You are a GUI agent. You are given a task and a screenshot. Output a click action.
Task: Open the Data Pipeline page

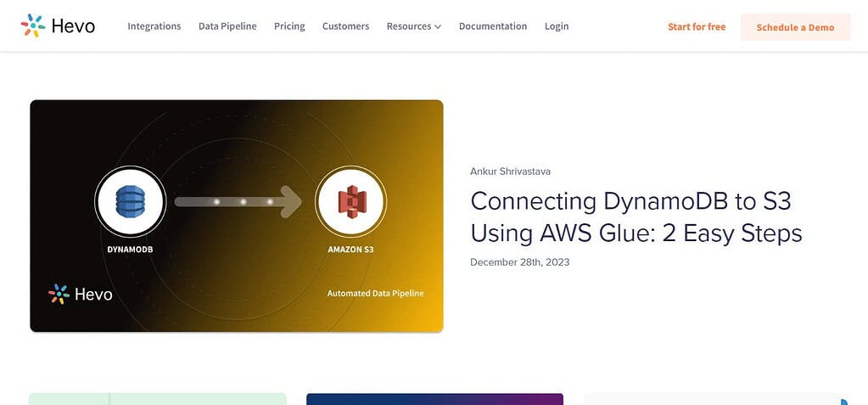click(x=227, y=26)
